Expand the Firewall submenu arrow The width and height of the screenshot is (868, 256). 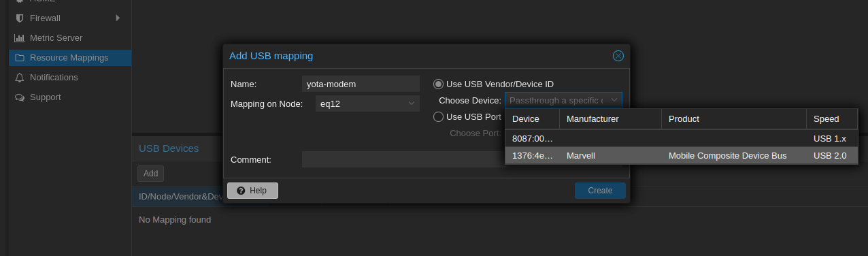point(118,18)
